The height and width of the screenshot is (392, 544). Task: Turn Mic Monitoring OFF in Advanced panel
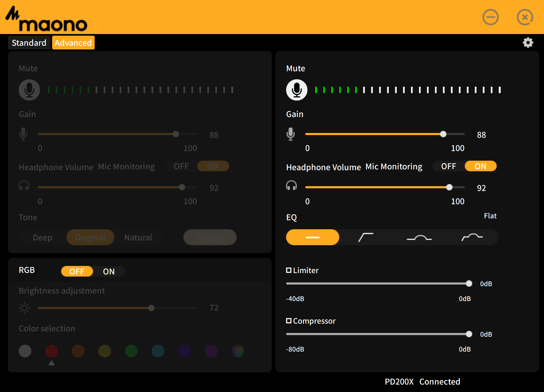tap(449, 166)
